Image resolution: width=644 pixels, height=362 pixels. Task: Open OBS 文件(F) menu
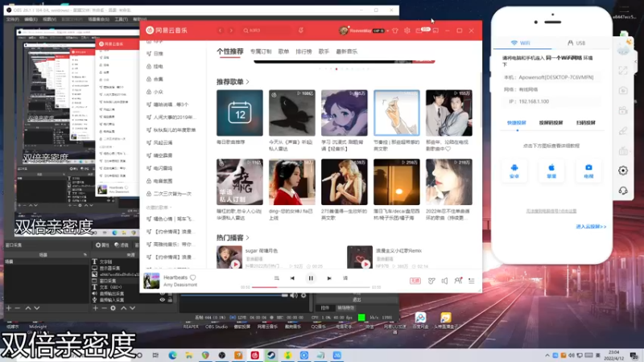12,19
